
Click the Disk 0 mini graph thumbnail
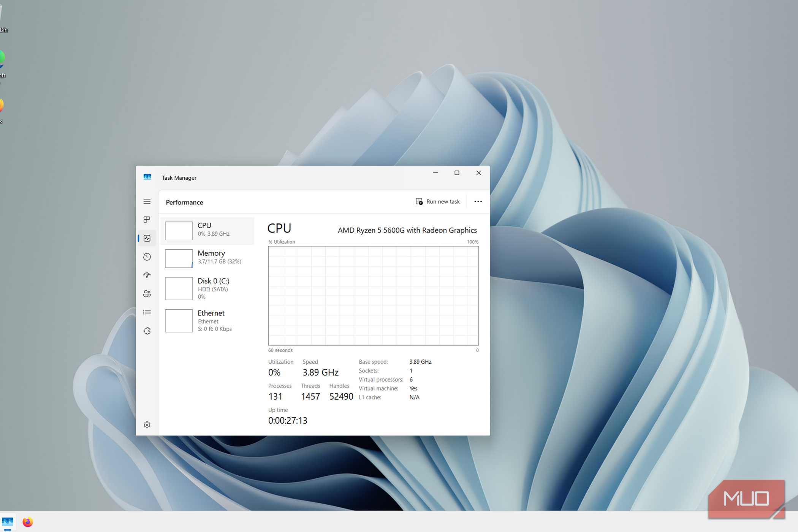(x=179, y=288)
